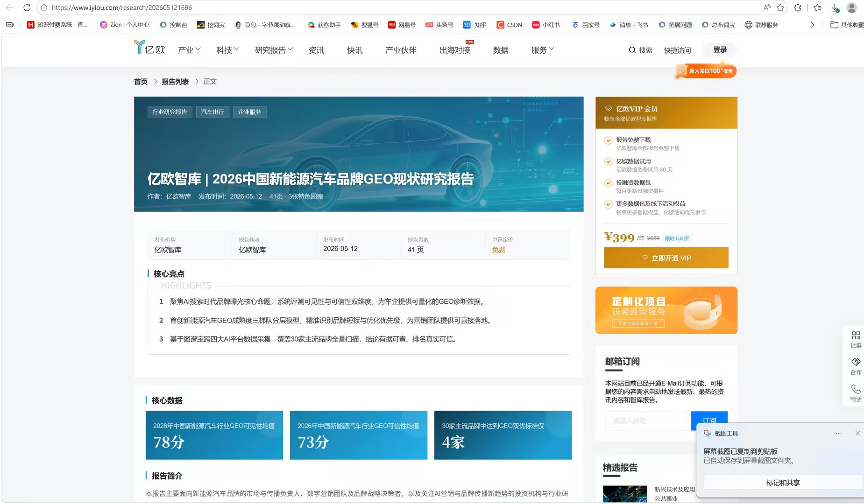Expand the 产业 navigation dropdown
864x504 pixels.
click(189, 50)
